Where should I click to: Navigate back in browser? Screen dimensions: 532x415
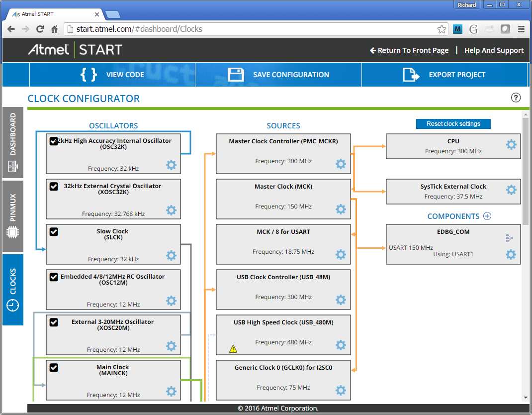point(11,29)
